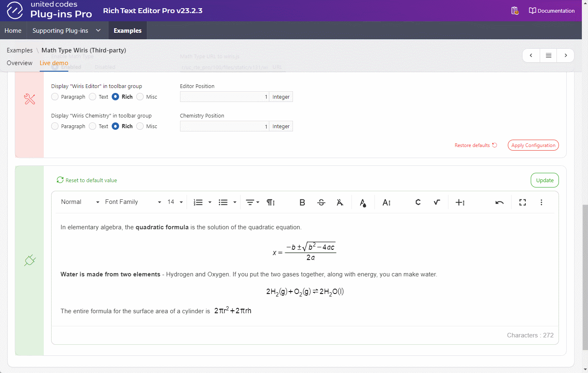Viewport: 588px width, 373px height.
Task: Open the Font Family dropdown
Action: (133, 202)
